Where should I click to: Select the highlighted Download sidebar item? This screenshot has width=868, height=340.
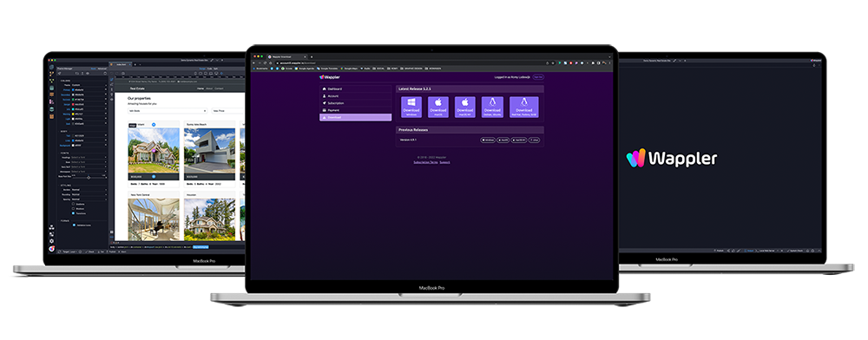(x=355, y=117)
